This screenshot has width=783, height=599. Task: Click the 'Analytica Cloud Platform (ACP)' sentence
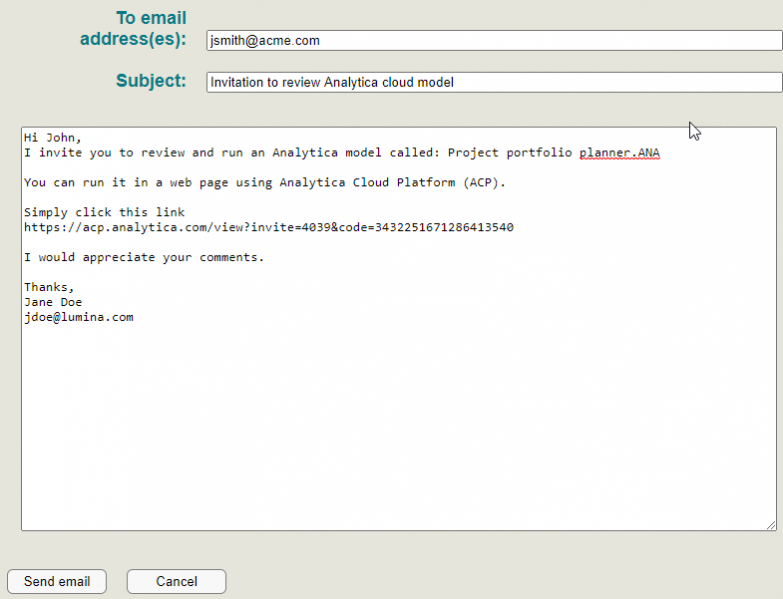coord(265,183)
